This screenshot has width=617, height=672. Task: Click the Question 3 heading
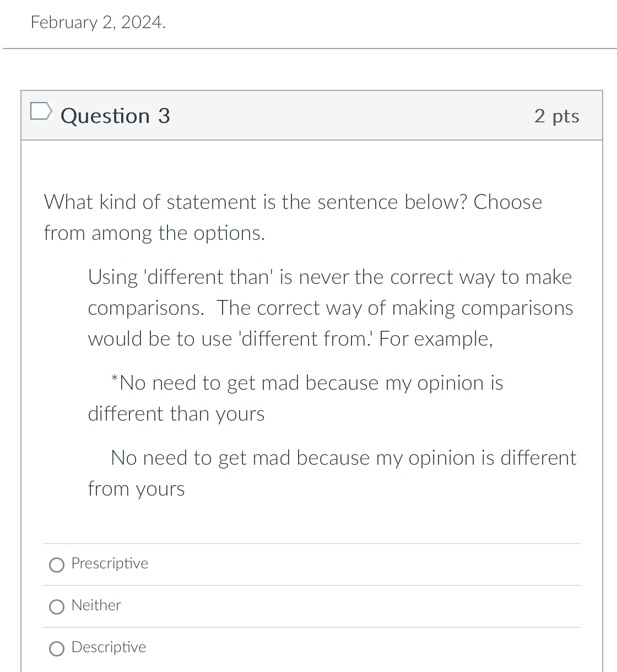[116, 116]
